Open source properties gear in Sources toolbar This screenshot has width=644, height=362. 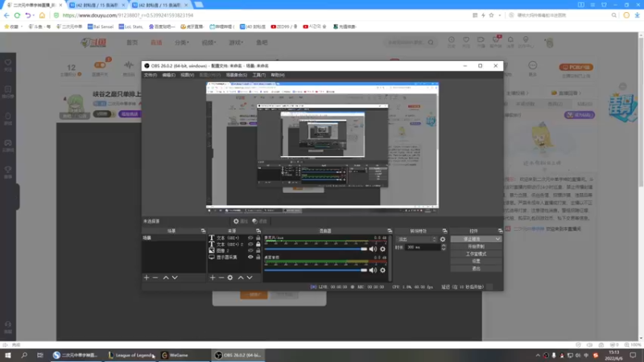[230, 278]
